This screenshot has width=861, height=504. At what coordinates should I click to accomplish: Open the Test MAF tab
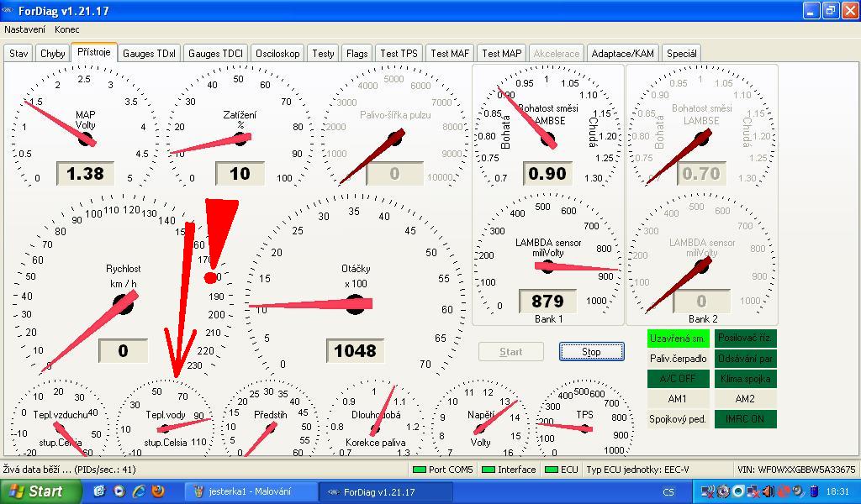tap(450, 53)
